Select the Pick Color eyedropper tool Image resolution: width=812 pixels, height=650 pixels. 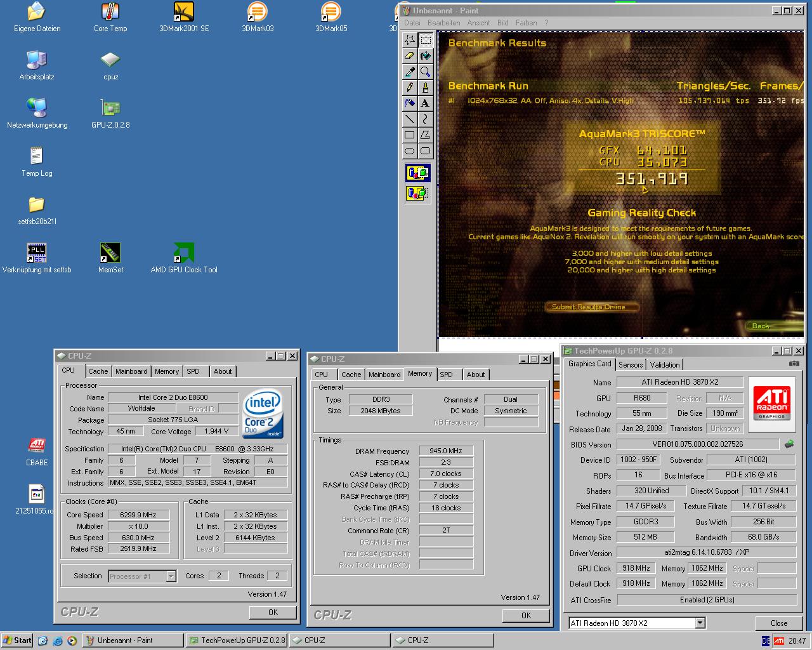[410, 72]
